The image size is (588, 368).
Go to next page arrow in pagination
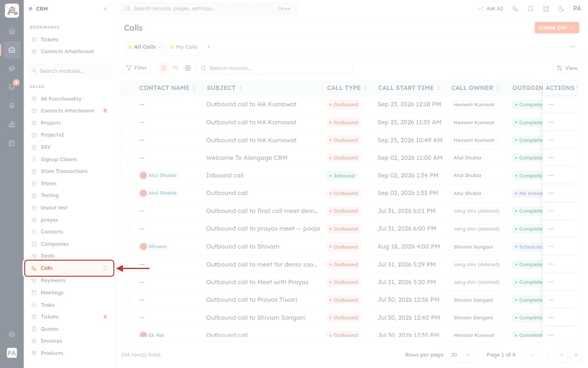point(561,355)
